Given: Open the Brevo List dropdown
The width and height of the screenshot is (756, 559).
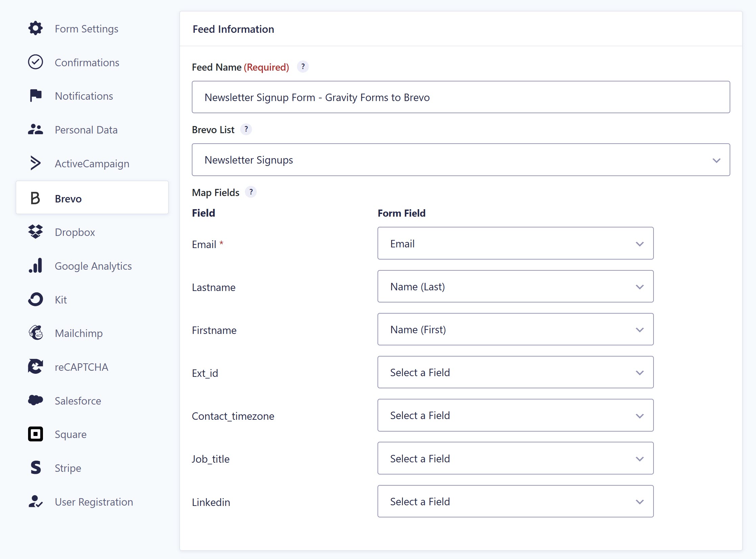Looking at the screenshot, I should (x=461, y=160).
